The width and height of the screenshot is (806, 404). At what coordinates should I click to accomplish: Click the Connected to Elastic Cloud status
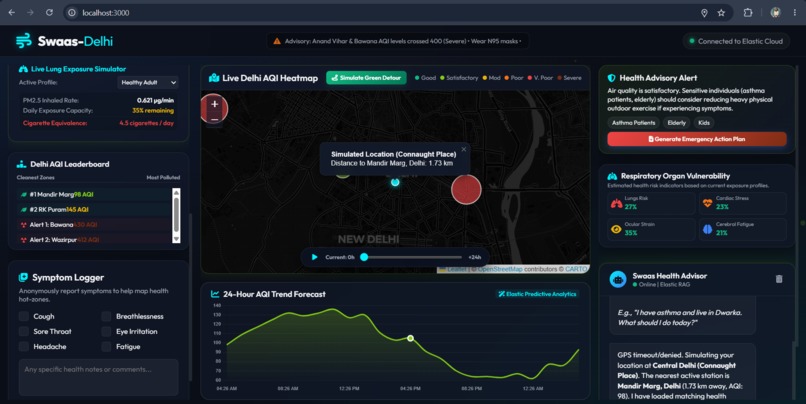click(736, 41)
